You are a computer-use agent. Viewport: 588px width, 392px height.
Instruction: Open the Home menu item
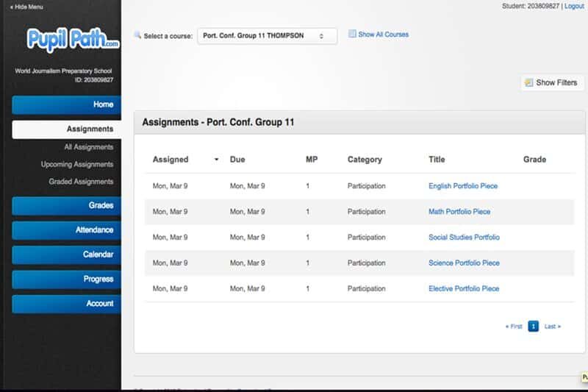(x=66, y=104)
